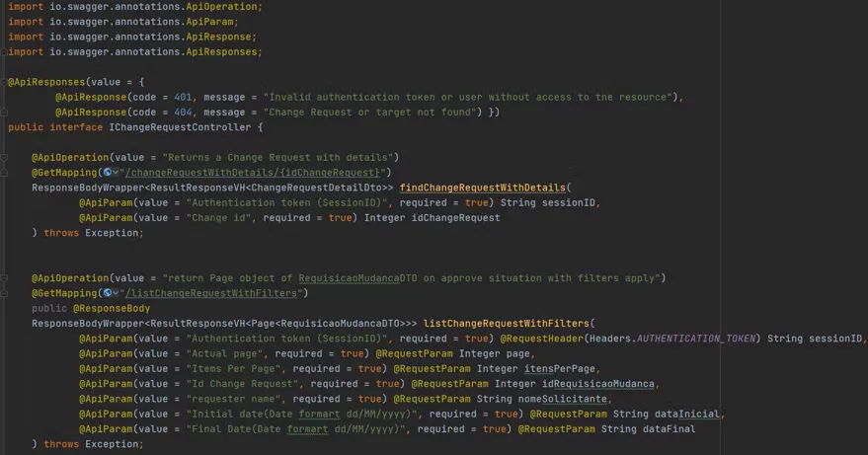Click the dataInicial parameter name

(x=687, y=414)
